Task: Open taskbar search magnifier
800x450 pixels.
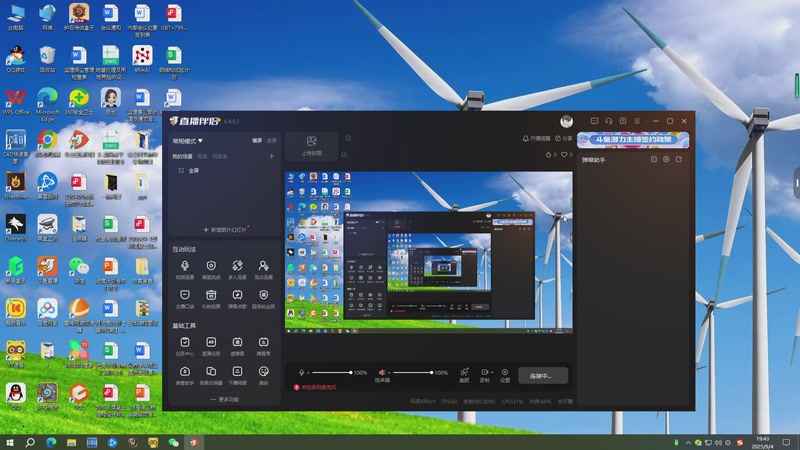Action: [30, 442]
